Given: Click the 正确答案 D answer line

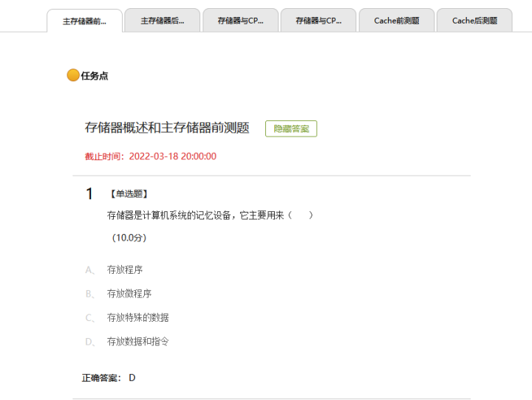Looking at the screenshot, I should point(109,378).
